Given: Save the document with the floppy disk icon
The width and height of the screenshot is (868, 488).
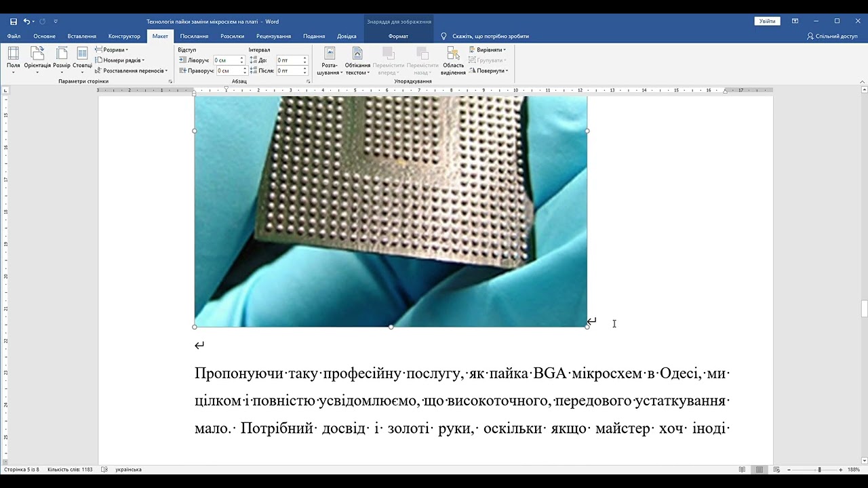Looking at the screenshot, I should 14,22.
